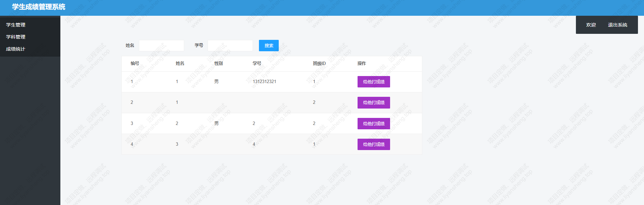Click the 姓名 column header in table
Screen dimensions: 644x205
pos(180,63)
